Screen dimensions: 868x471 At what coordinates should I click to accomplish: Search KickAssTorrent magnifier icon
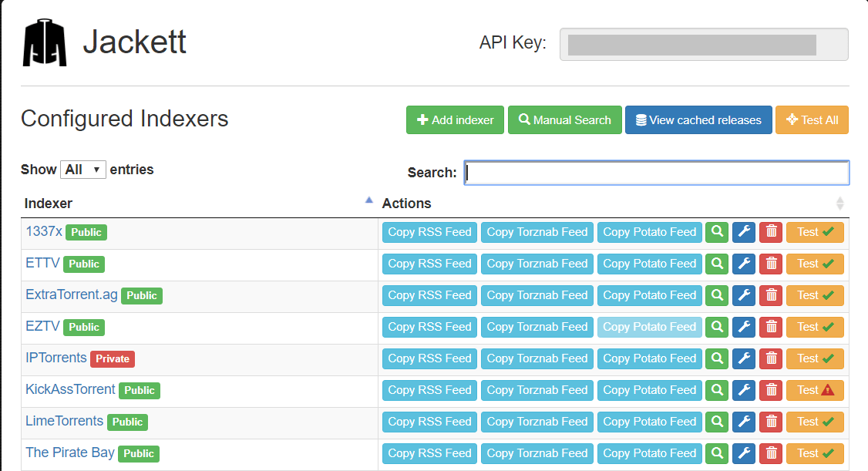point(717,389)
